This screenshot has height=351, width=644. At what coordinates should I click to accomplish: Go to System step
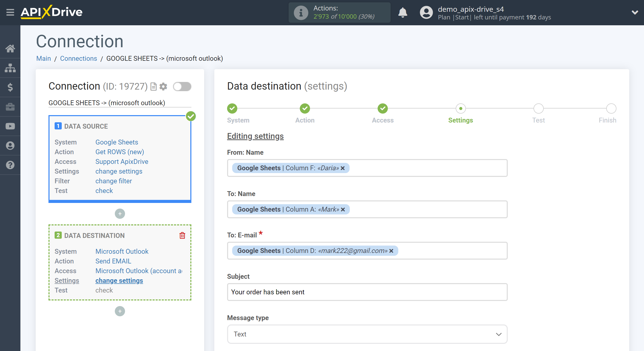(232, 108)
